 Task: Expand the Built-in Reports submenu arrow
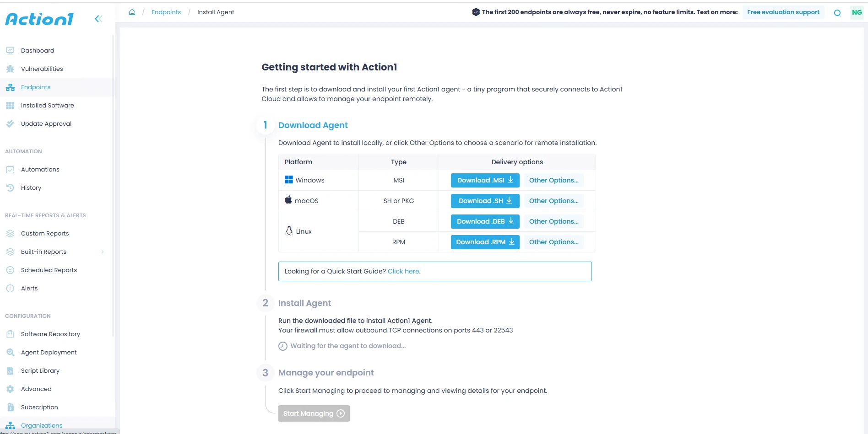pyautogui.click(x=103, y=252)
